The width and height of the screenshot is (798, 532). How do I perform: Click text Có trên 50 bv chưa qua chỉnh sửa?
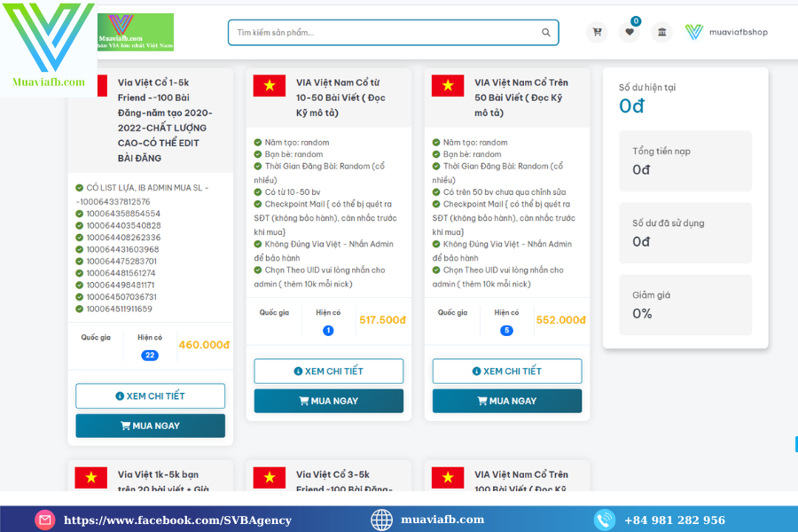[505, 192]
